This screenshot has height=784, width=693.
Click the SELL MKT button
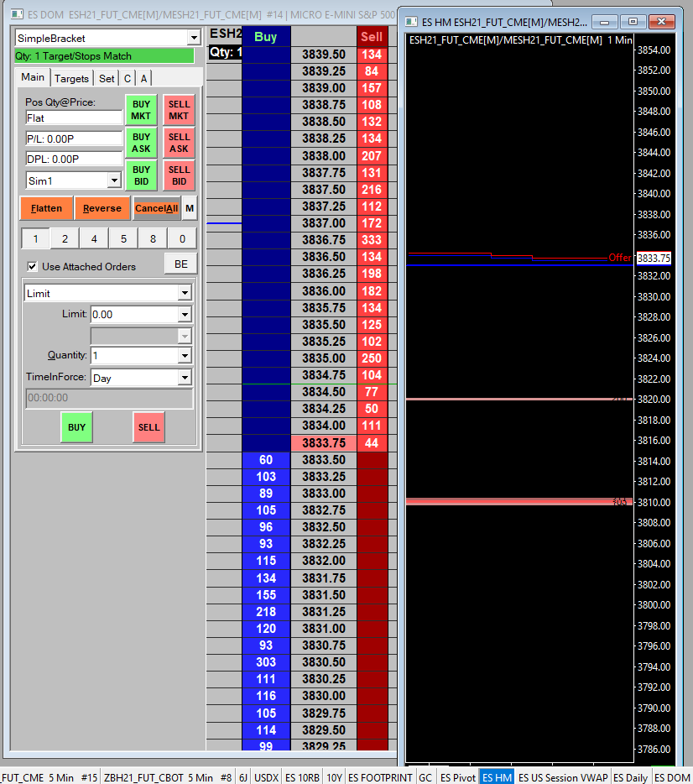point(179,110)
